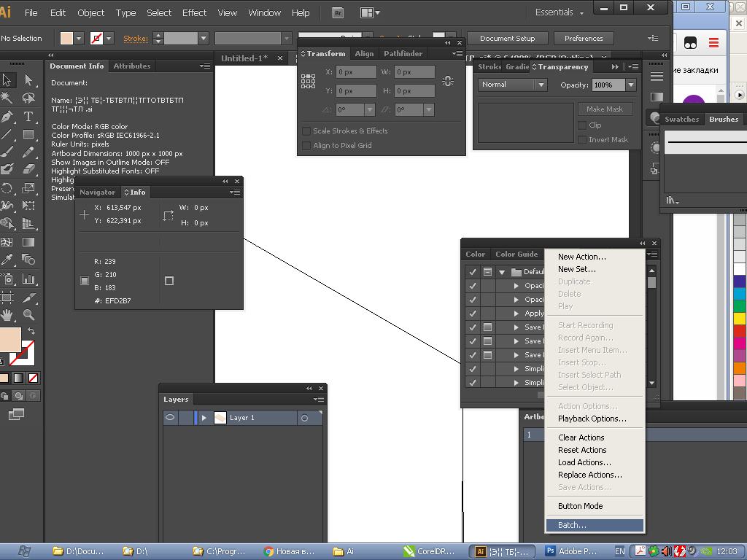
Task: Enable Align to Pixel Grid checkbox
Action: point(306,146)
